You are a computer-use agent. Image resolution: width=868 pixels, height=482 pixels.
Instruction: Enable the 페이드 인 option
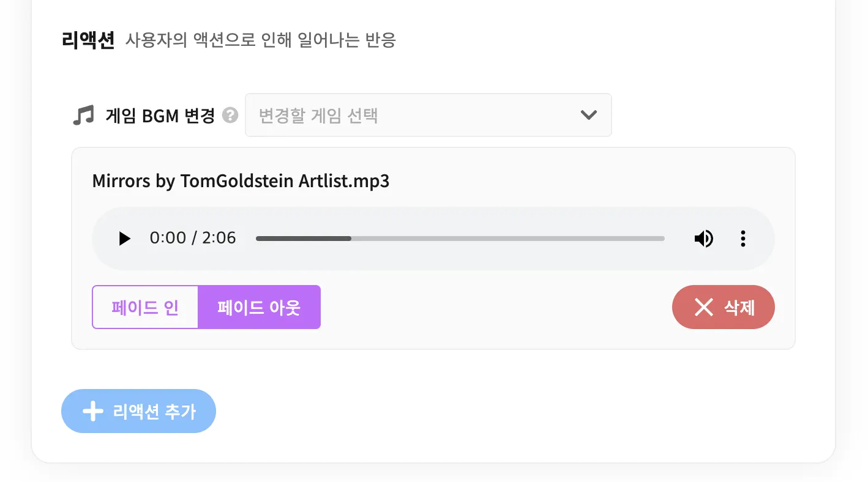click(145, 307)
